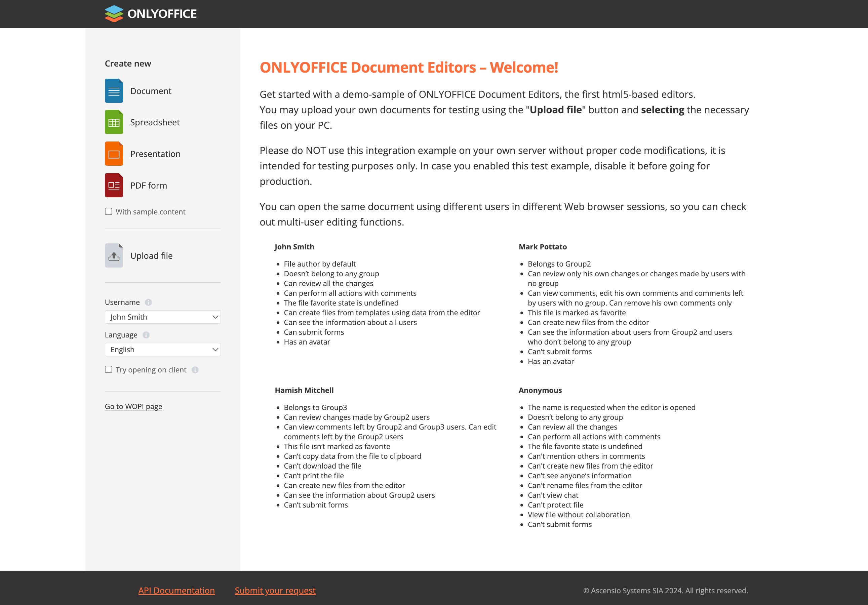Create a new PDF form via its label
Viewport: 868px width, 605px height.
coord(149,186)
